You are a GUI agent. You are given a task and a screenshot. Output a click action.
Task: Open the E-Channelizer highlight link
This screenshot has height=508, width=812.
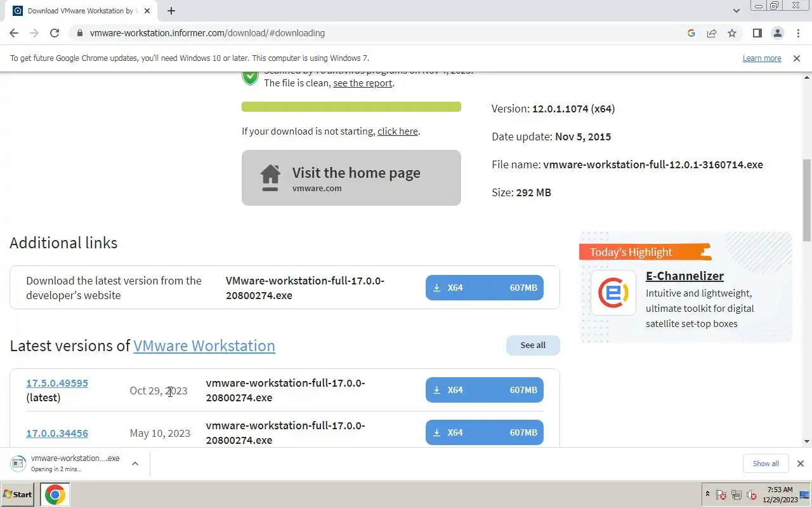684,276
